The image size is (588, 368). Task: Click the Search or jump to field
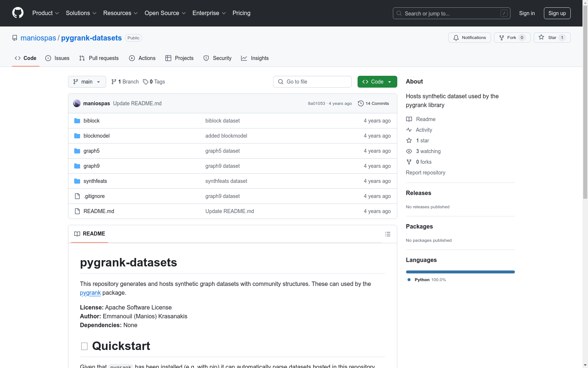coord(451,13)
